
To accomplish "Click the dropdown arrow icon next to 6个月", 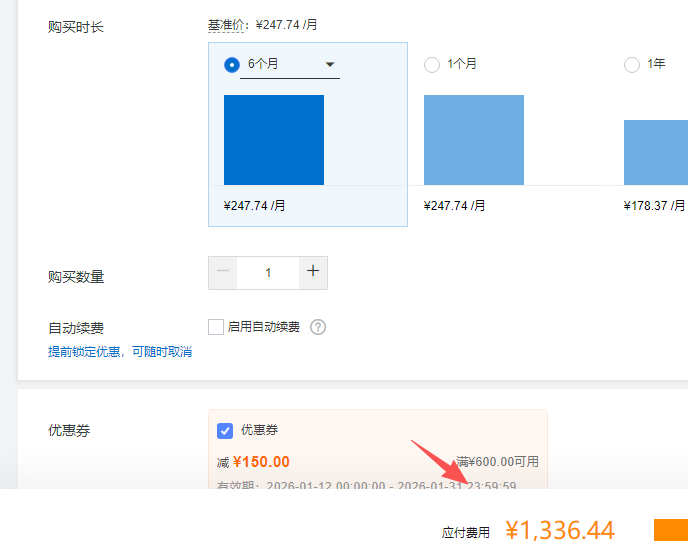I will (330, 65).
